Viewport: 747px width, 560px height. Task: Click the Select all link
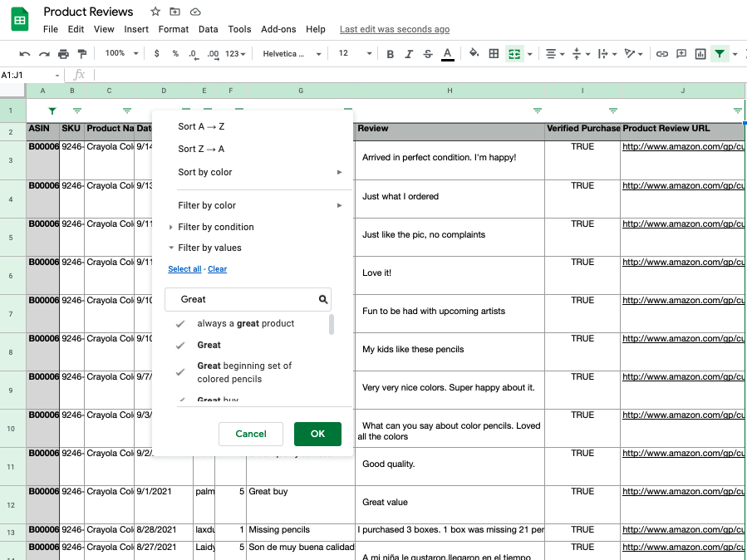184,269
